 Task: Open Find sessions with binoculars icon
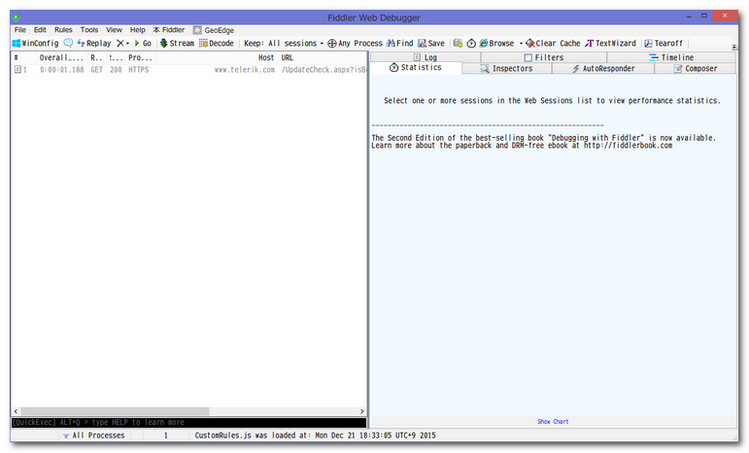(x=400, y=43)
